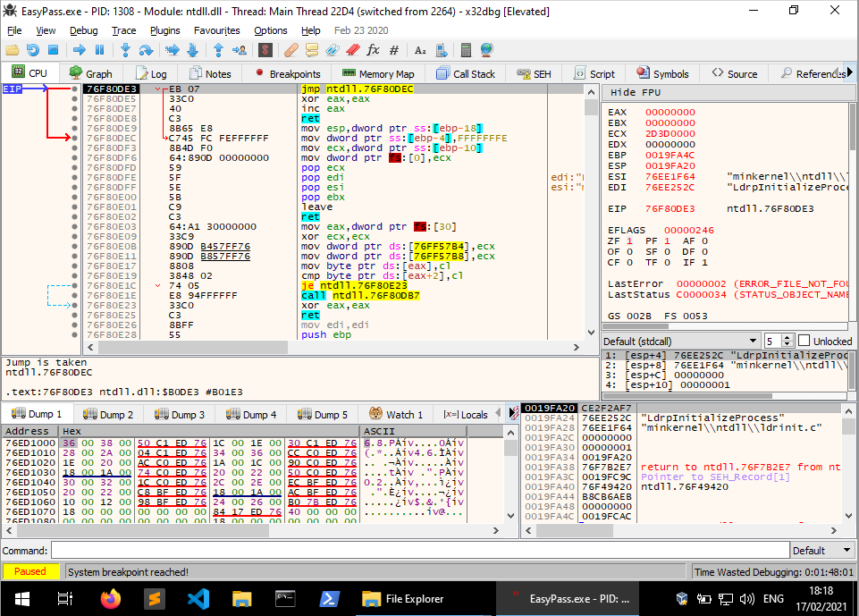Click the dump pane horizontal scrollbar

pos(252,530)
